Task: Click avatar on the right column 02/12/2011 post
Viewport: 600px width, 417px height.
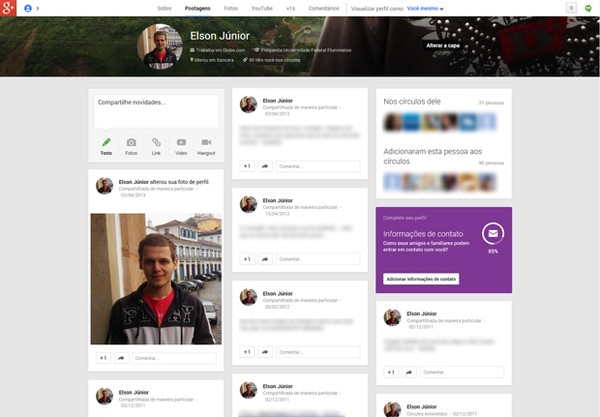Action: pyautogui.click(x=392, y=318)
